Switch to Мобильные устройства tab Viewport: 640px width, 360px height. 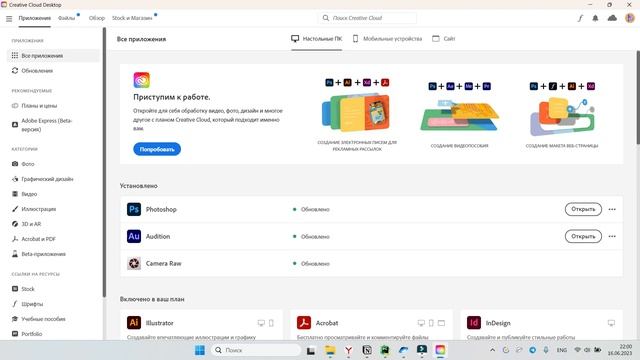(387, 39)
